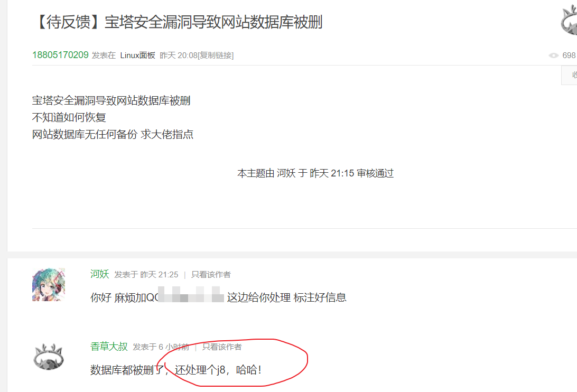This screenshot has width=577, height=392.
Task: Click the 河妖 moderator name in the approval notice
Action: [x=286, y=173]
